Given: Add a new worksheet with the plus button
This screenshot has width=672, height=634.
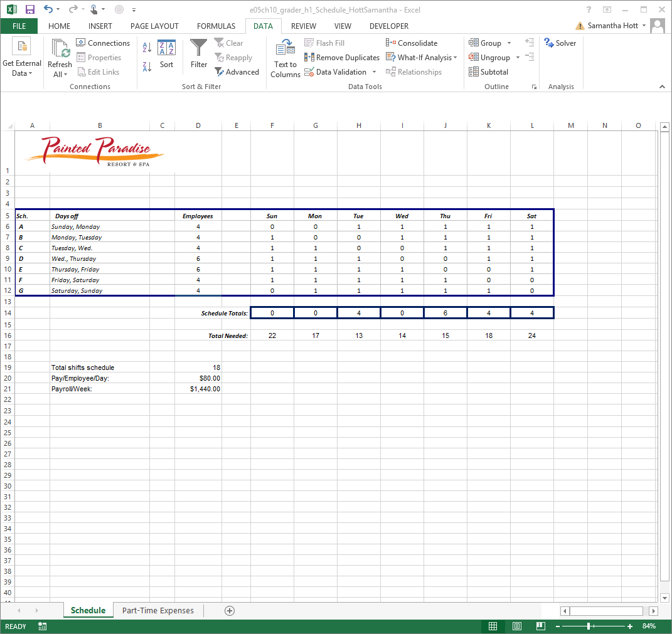Looking at the screenshot, I should (229, 610).
